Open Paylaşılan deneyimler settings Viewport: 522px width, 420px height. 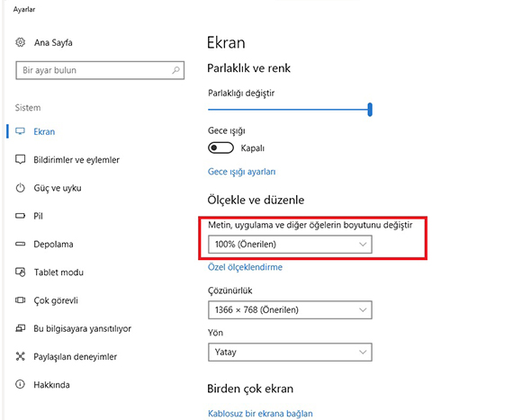76,357
